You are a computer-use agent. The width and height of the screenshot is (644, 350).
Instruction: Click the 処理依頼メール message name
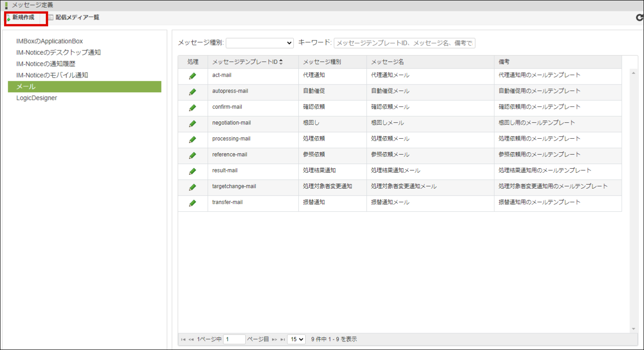(x=390, y=139)
